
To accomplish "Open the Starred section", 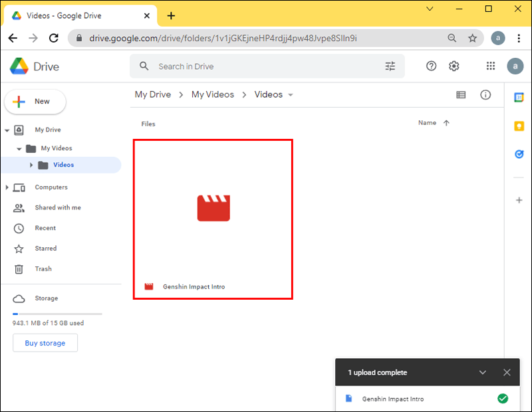I will point(45,249).
